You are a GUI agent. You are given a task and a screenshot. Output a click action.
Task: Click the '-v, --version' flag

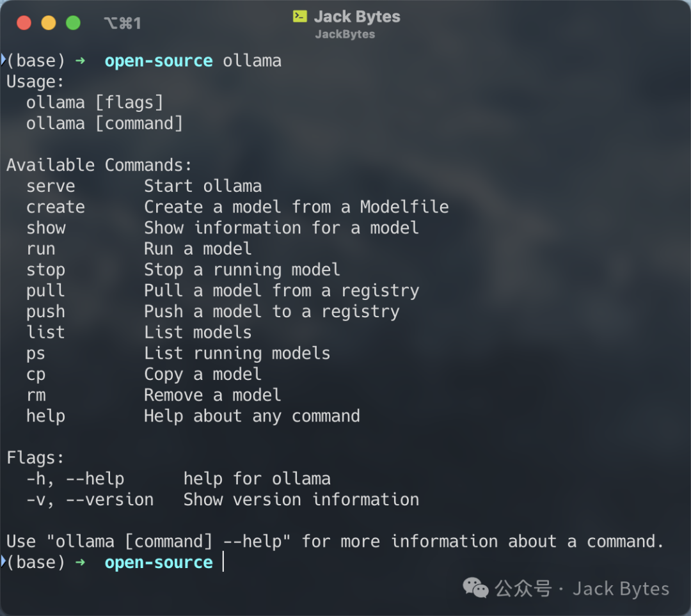[x=90, y=500]
